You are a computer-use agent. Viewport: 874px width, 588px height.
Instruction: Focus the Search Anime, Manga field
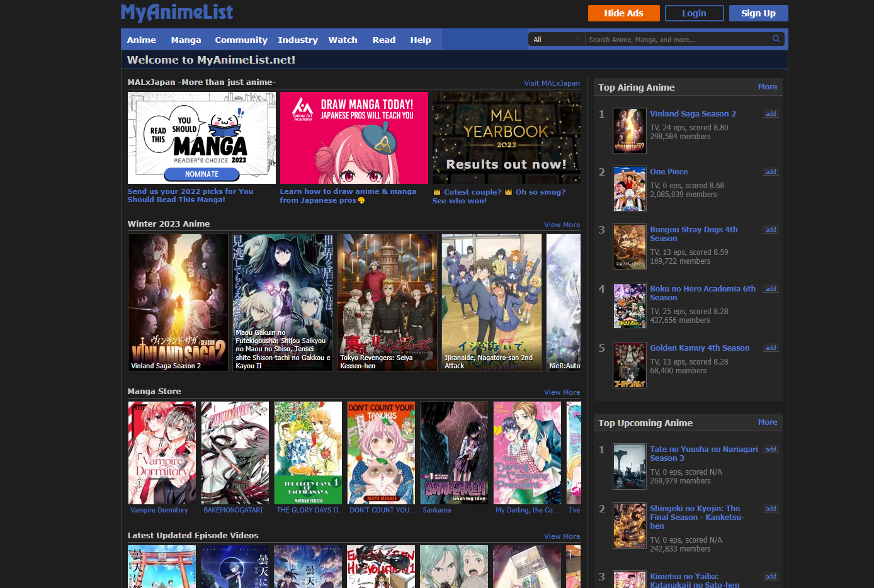click(x=678, y=39)
